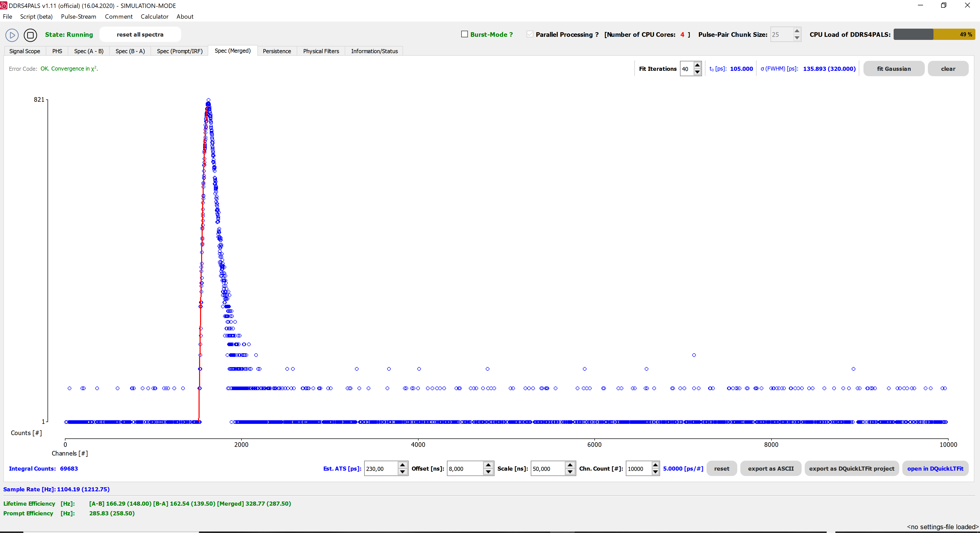This screenshot has width=980, height=533.
Task: Click the play (start acquisition) icon
Action: click(12, 35)
